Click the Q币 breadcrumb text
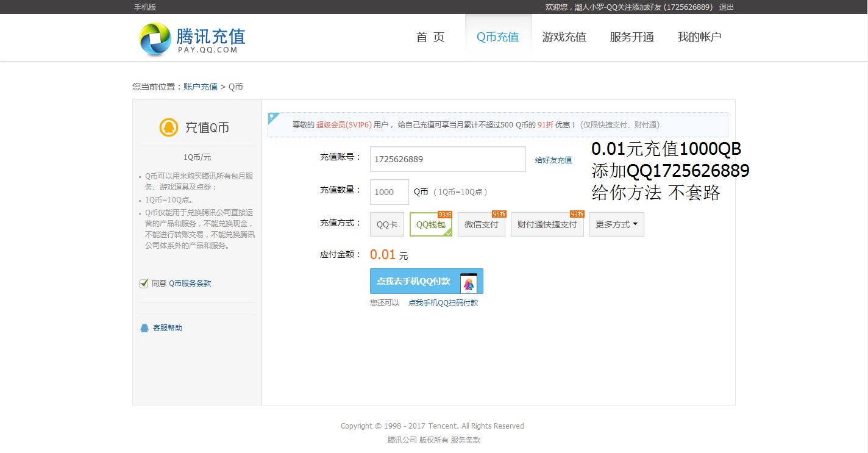The image size is (868, 453). pos(236,87)
